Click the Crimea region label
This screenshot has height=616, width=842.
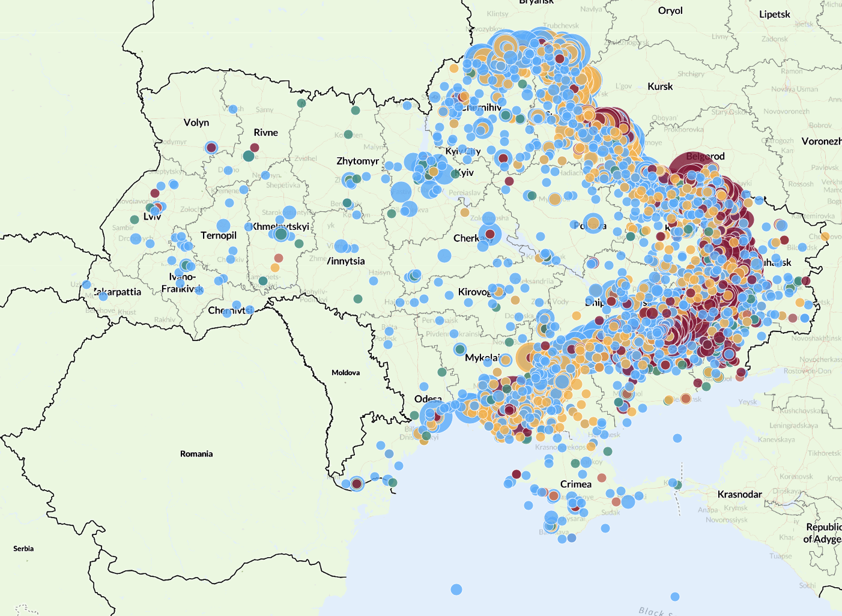coord(575,484)
